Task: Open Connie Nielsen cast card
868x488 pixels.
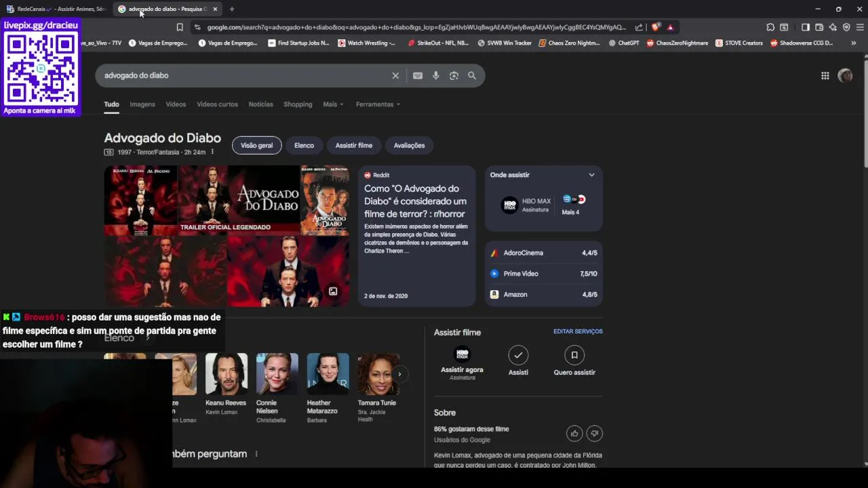Action: point(277,388)
